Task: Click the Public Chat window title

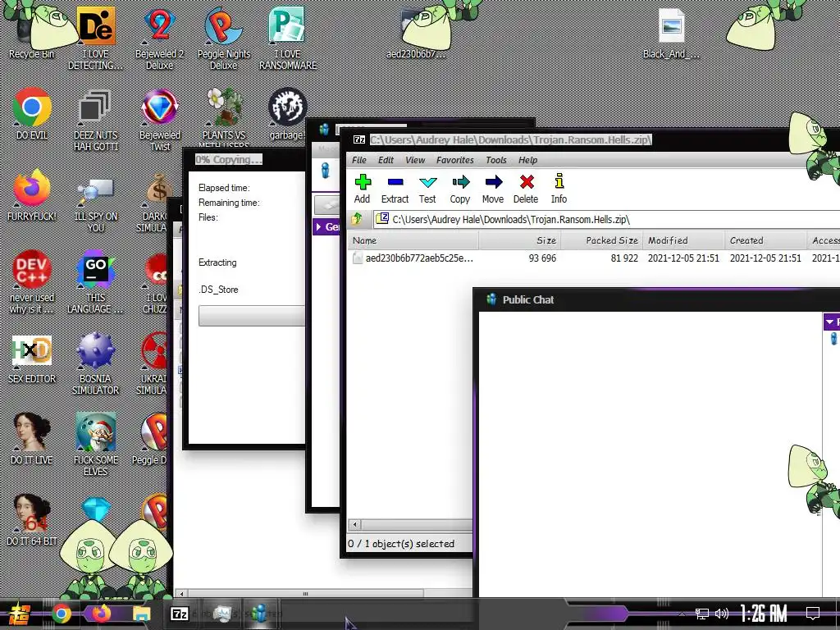Action: pos(527,300)
